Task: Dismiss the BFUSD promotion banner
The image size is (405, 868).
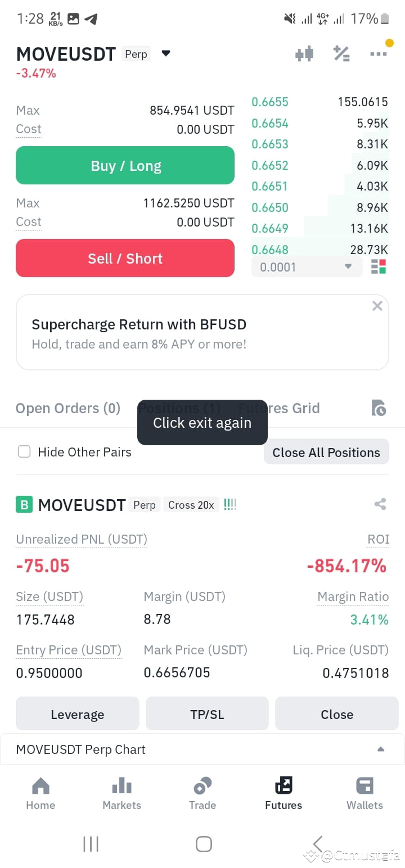Action: coord(377,306)
